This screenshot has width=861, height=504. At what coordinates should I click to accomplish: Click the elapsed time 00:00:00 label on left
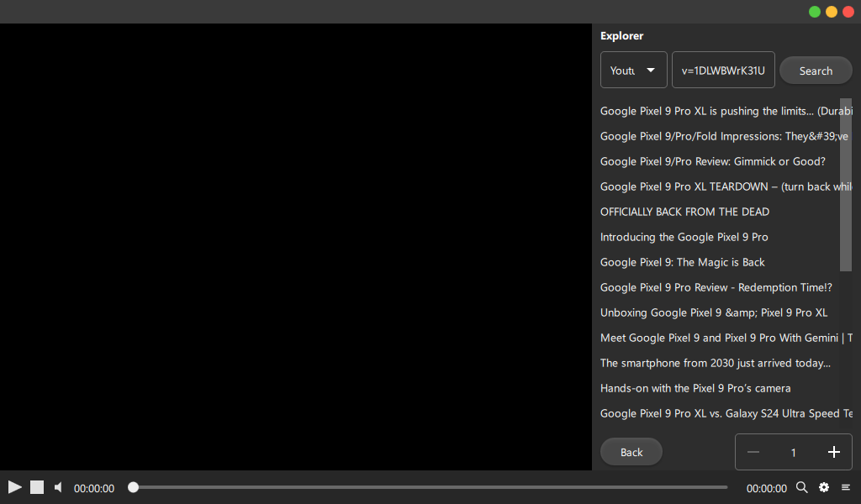tap(94, 488)
